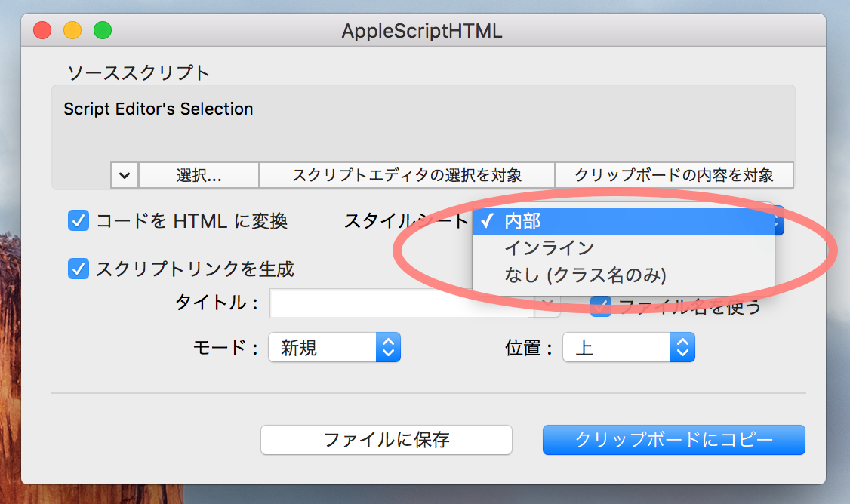Close the AppleScriptHTML window with red button
Screen dimensions: 850x504
(x=42, y=30)
